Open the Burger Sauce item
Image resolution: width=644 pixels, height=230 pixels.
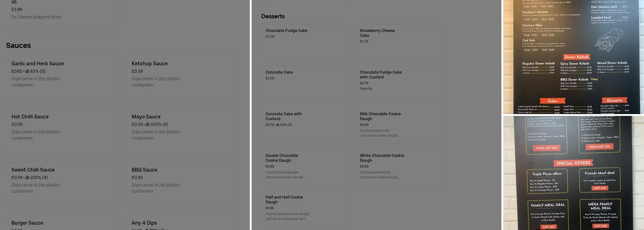click(x=62, y=223)
